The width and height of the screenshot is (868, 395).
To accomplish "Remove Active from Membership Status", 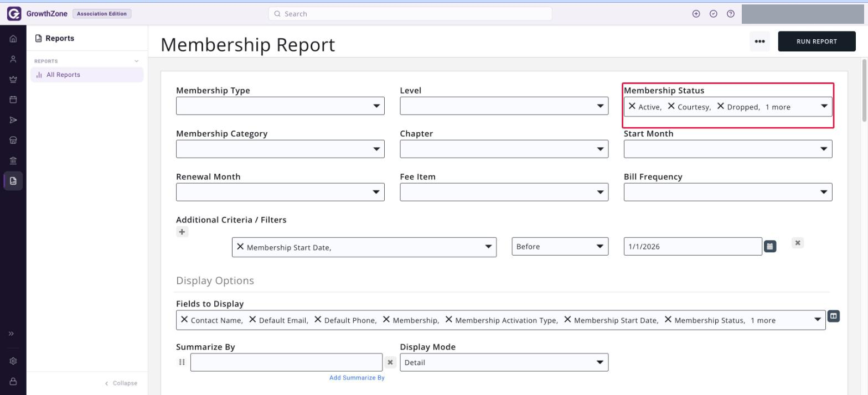I will tap(632, 106).
